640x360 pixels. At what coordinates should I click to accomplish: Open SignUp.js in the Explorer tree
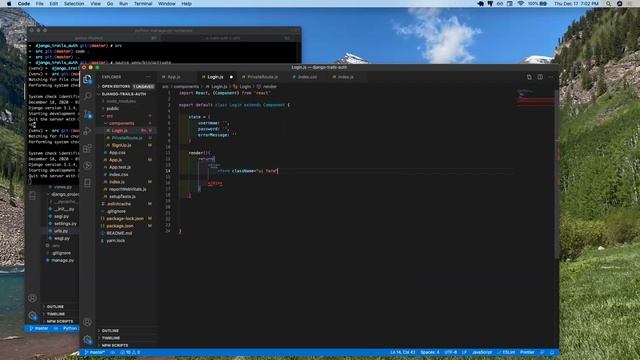click(121, 145)
